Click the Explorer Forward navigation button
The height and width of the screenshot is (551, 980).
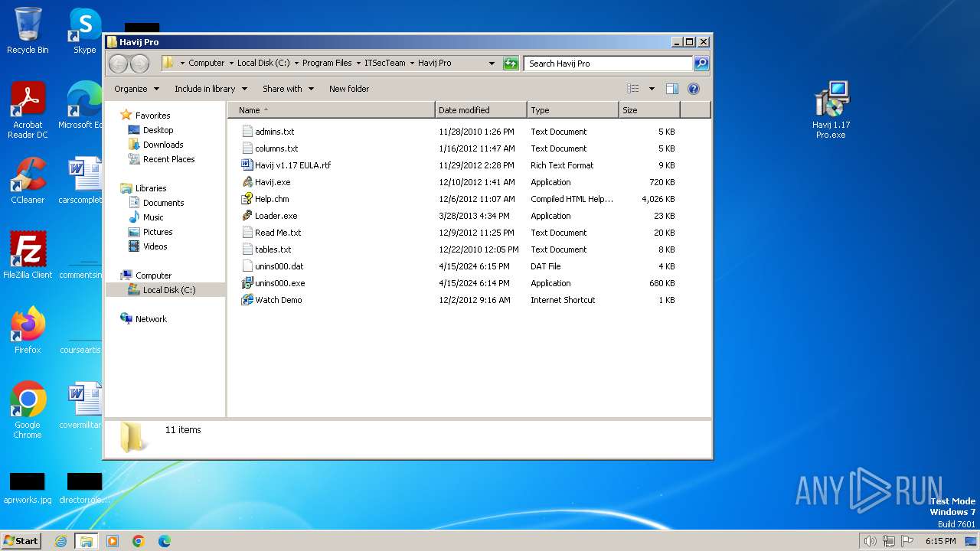[139, 64]
